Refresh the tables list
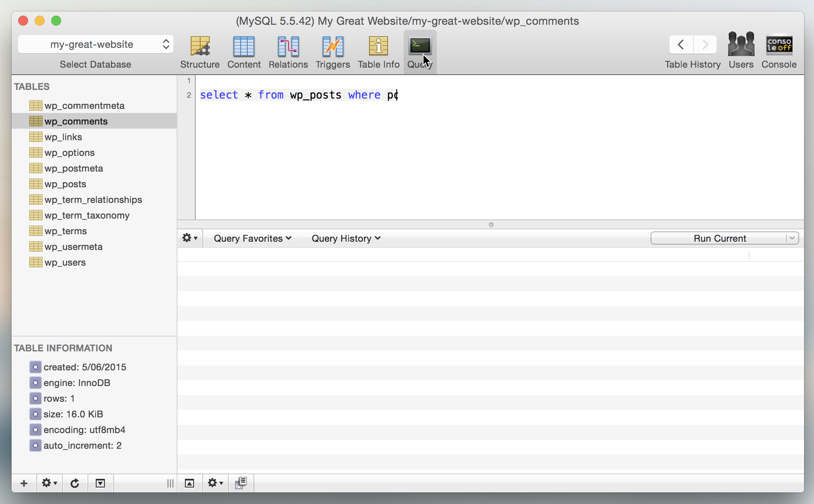This screenshot has height=504, width=814. tap(75, 483)
